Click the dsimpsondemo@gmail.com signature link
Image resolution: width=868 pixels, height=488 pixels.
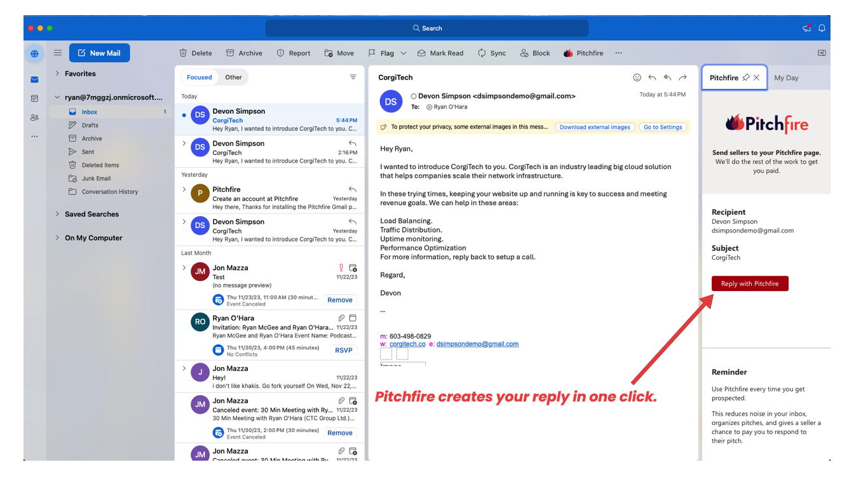point(477,344)
